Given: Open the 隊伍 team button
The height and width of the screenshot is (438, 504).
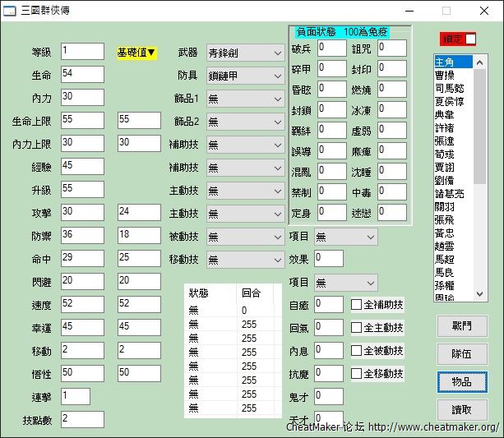Looking at the screenshot, I should coord(462,354).
